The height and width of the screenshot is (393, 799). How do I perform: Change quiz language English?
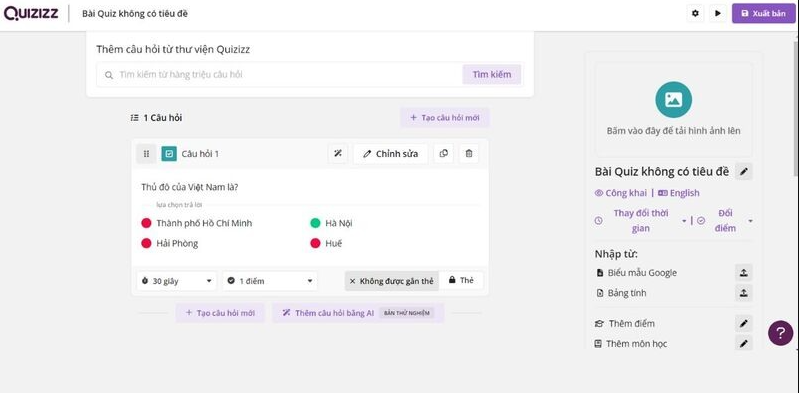(x=679, y=193)
